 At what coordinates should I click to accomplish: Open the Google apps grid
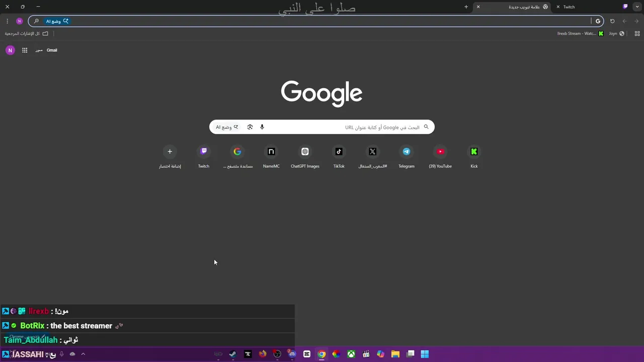pos(25,50)
